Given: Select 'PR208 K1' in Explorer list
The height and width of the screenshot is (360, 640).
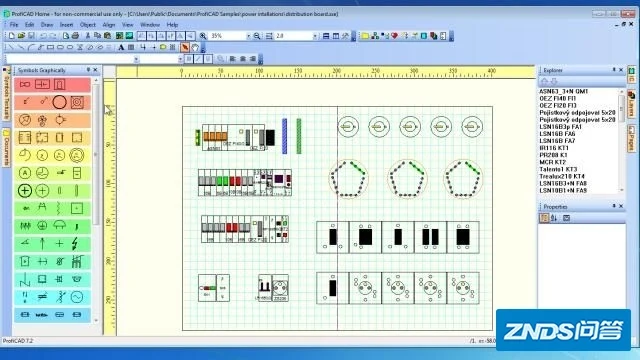Looking at the screenshot, I should click(553, 155).
